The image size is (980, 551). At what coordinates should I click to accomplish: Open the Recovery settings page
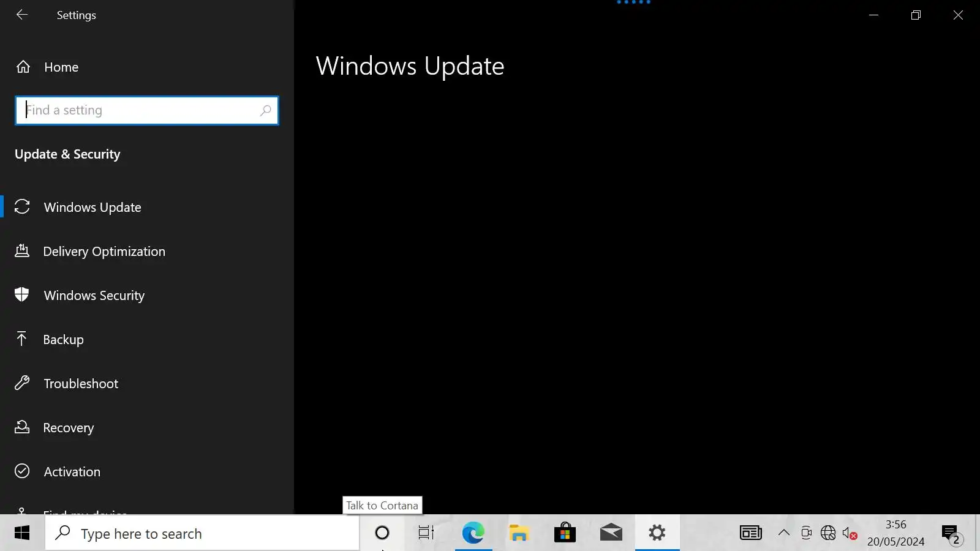tap(147, 428)
